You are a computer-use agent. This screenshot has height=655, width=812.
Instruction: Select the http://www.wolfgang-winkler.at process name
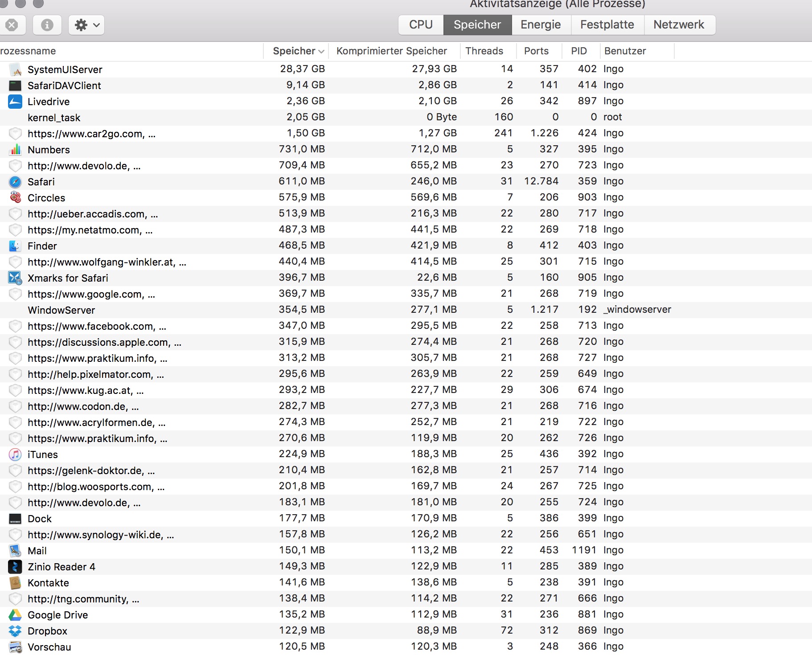(107, 262)
